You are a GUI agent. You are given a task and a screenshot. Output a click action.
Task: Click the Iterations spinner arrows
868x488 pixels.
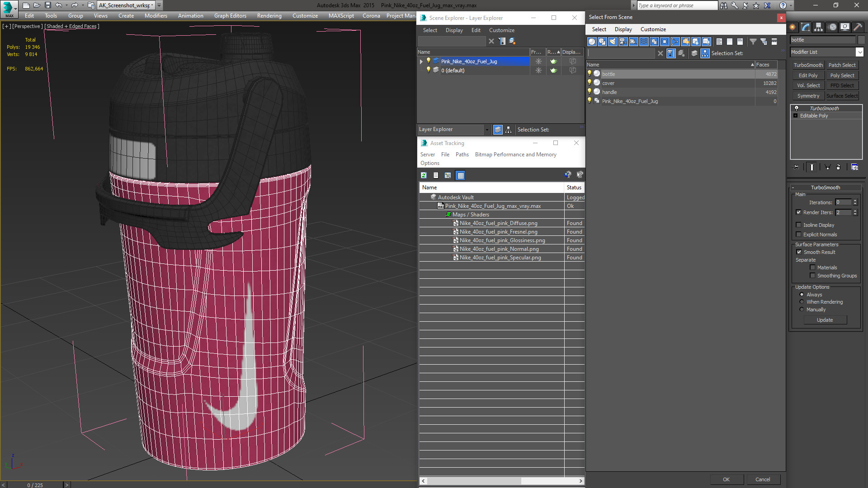(855, 202)
